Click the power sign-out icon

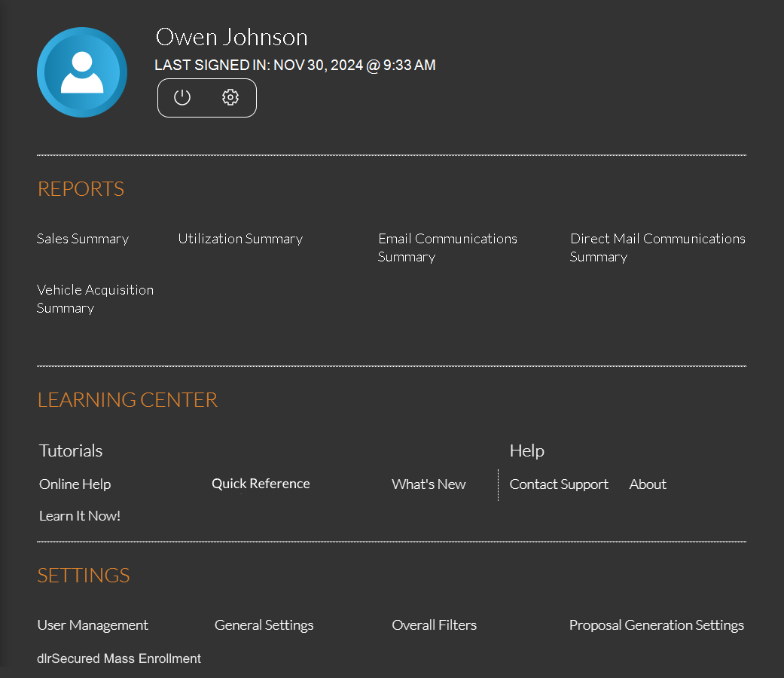[182, 98]
